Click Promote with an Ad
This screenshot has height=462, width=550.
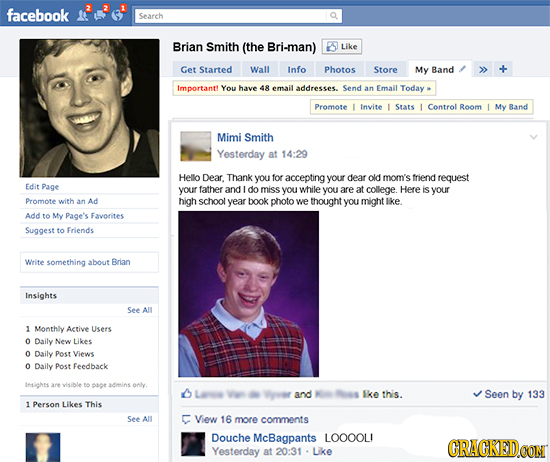coord(61,201)
